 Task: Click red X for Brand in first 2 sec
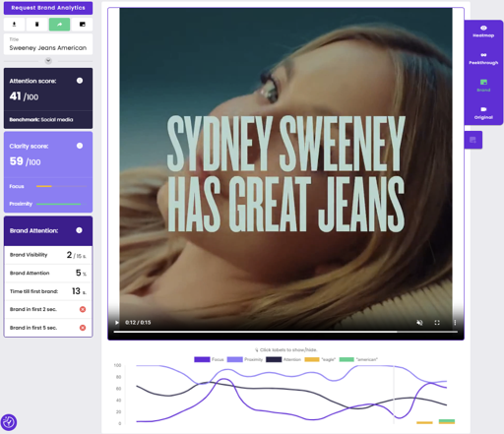pos(83,309)
